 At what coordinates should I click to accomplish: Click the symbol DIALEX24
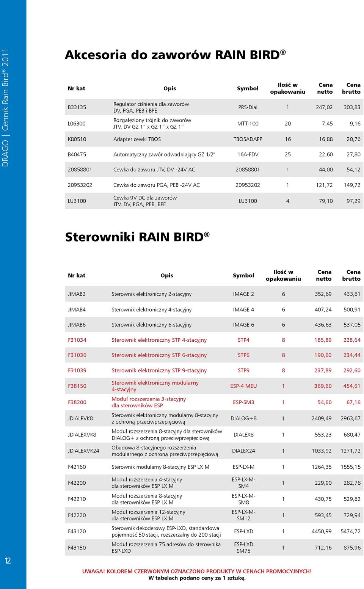[243, 451]
